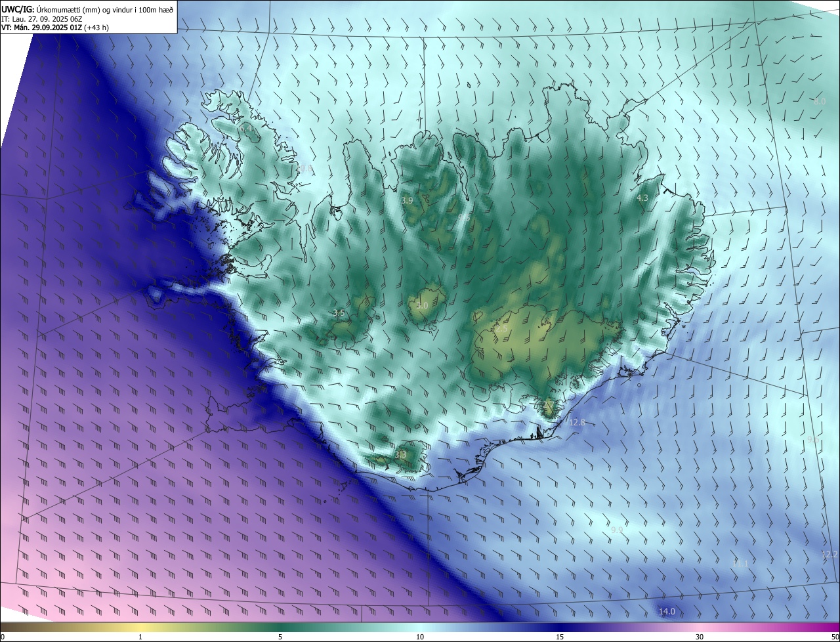Screen dimensions: 840x642
Task: Click the 9.9 value label on the map
Action: pos(617,530)
